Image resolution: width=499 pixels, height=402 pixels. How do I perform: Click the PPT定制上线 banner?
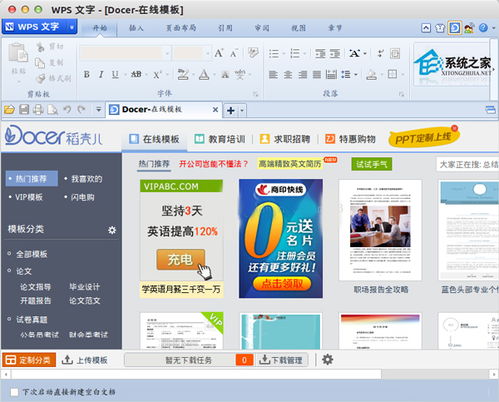click(423, 137)
